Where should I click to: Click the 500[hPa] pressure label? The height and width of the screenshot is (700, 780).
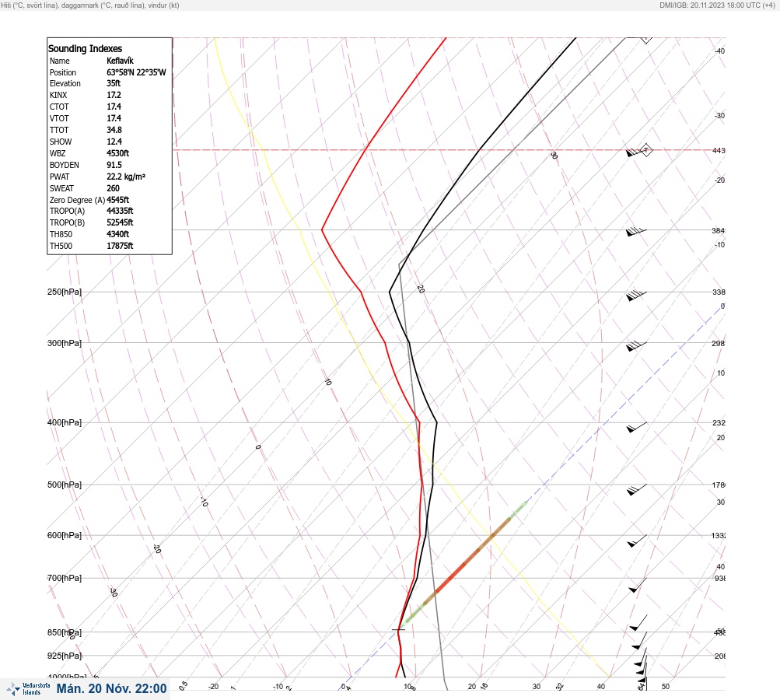coord(65,485)
